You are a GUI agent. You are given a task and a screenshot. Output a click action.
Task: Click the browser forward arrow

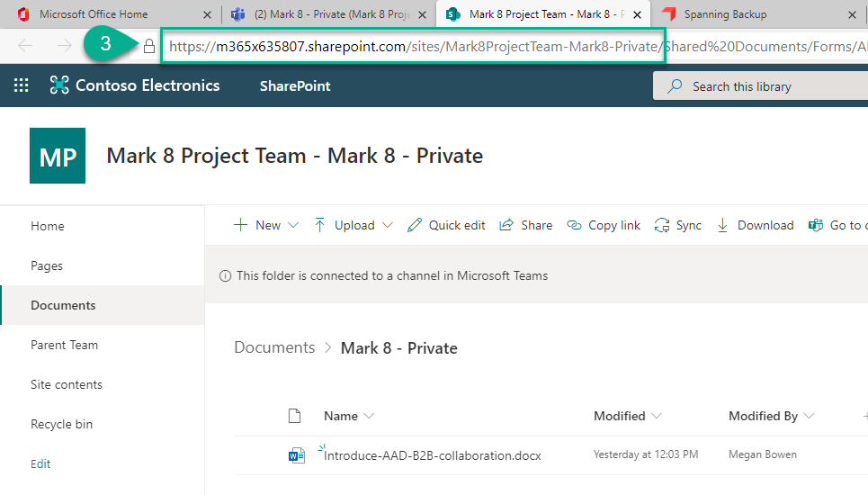[x=65, y=46]
